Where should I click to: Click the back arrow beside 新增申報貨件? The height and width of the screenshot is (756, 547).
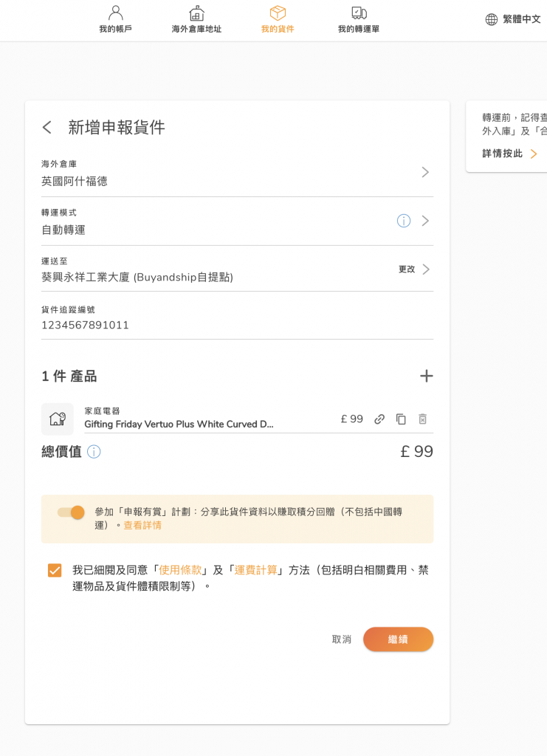(x=47, y=127)
